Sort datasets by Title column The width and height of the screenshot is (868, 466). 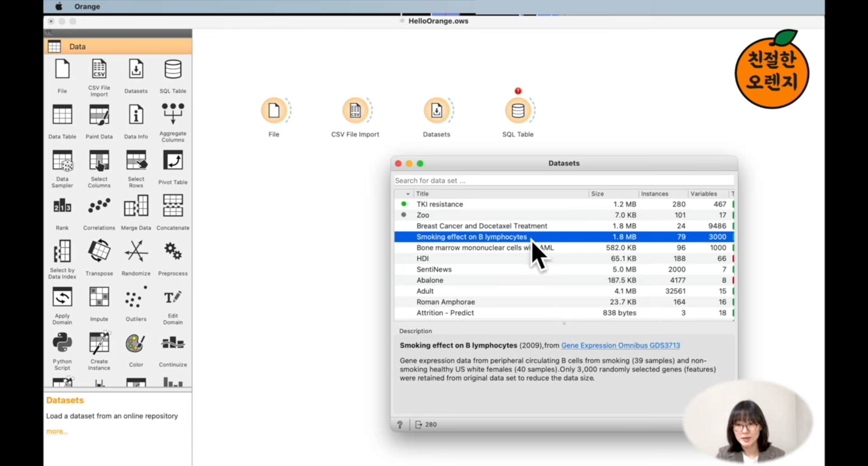click(501, 194)
